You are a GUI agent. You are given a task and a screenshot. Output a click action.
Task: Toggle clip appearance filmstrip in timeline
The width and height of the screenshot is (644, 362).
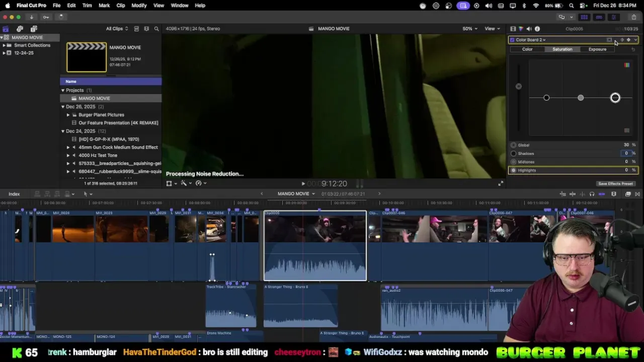coord(614,194)
